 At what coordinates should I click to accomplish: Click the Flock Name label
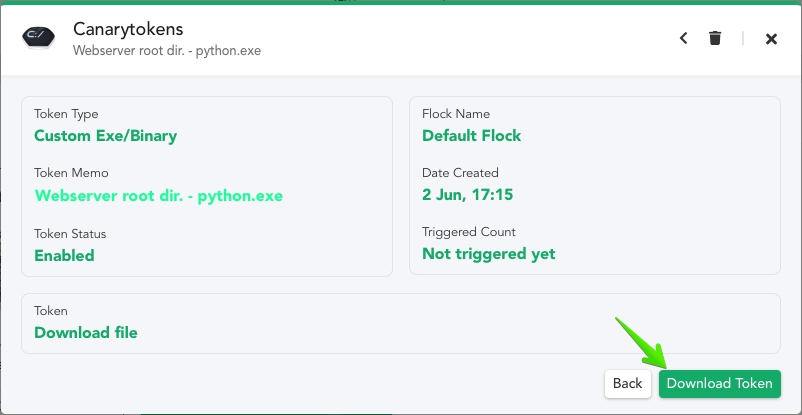pos(456,114)
